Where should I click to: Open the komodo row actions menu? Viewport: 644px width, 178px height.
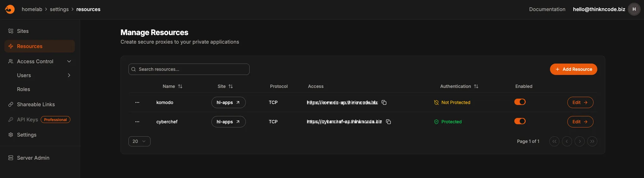(x=137, y=102)
